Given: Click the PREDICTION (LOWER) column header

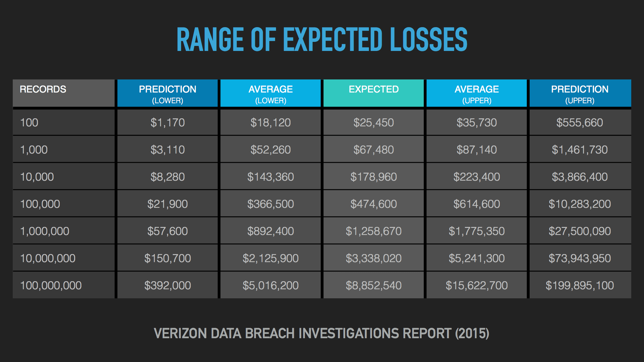Looking at the screenshot, I should coord(167,93).
